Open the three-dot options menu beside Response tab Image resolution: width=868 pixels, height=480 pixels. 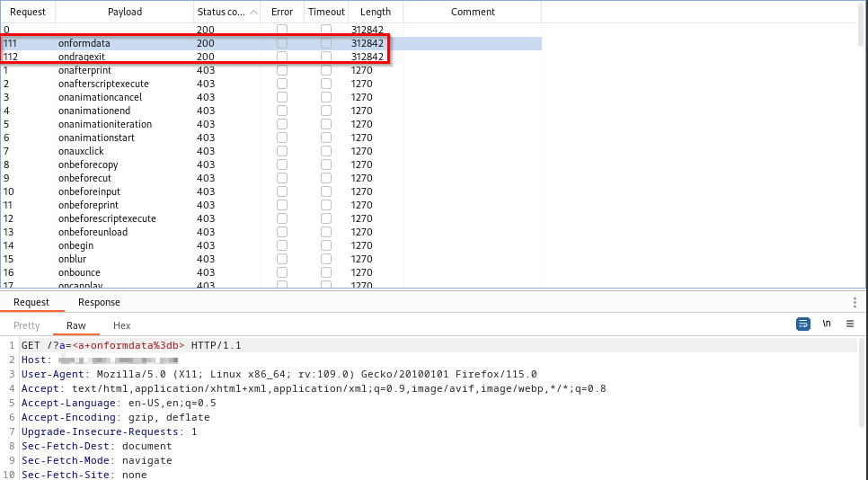[855, 303]
